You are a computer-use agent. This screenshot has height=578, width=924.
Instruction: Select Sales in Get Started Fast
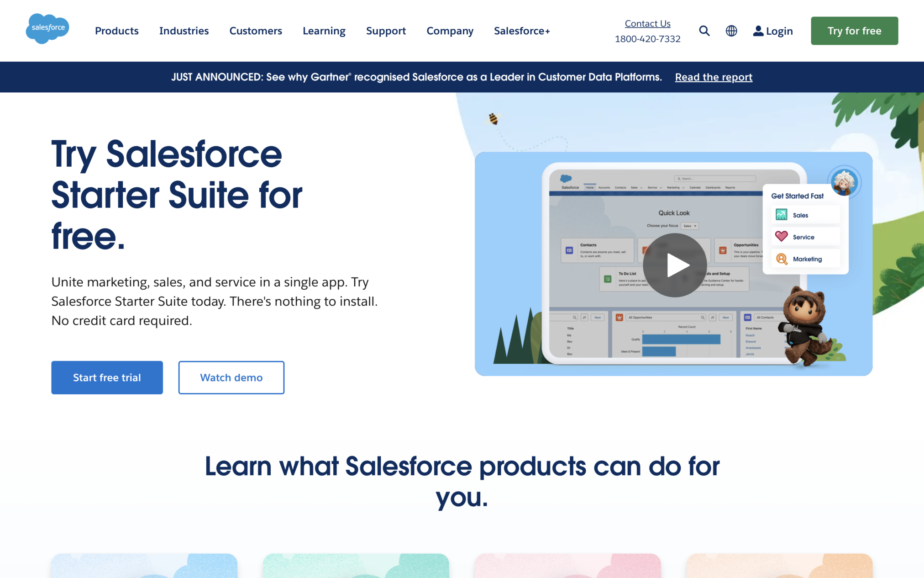coord(805,215)
